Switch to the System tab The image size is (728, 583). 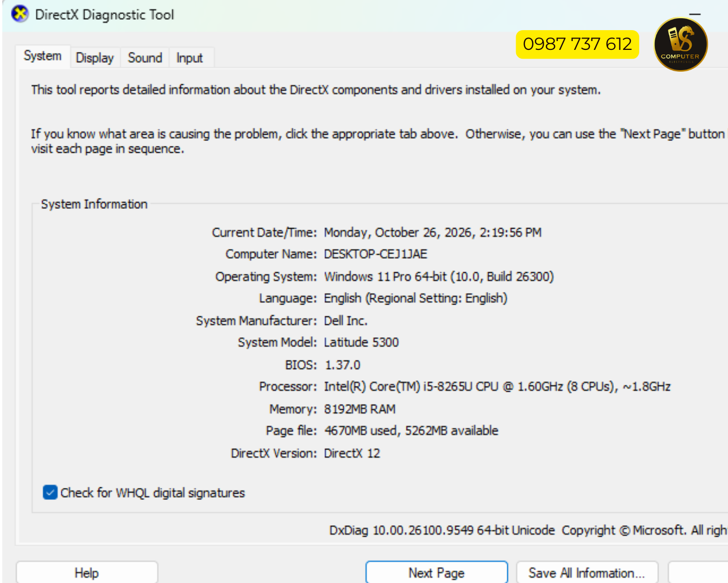[43, 56]
